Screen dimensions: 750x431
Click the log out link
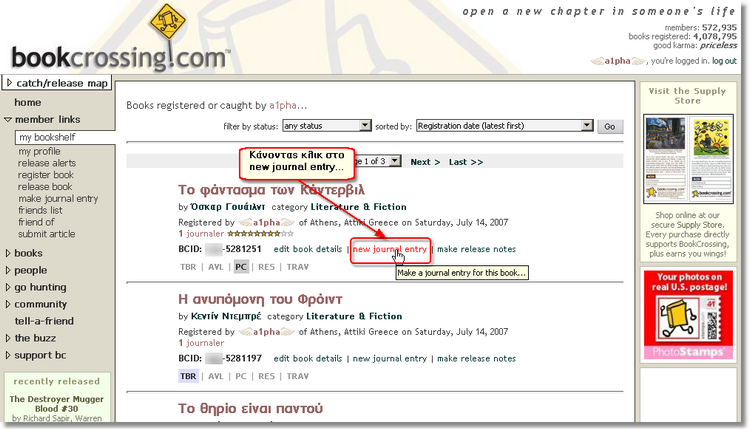[724, 61]
